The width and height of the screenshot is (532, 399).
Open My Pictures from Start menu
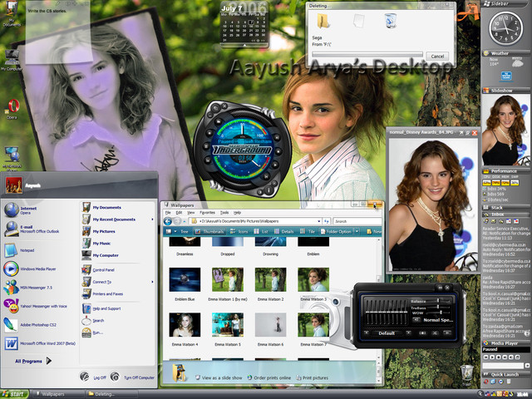(98, 231)
